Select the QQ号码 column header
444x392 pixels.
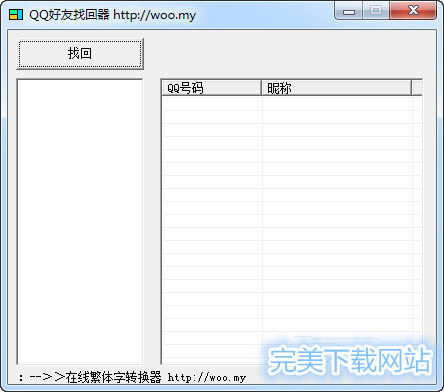[x=211, y=88]
